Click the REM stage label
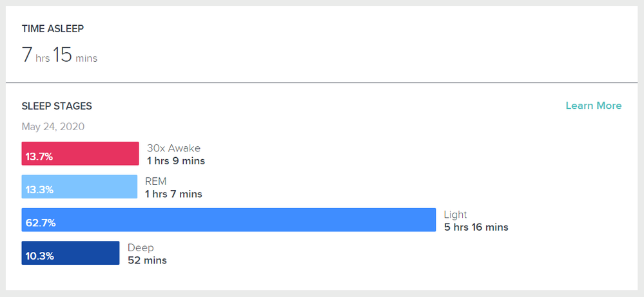The image size is (644, 297). (x=155, y=181)
